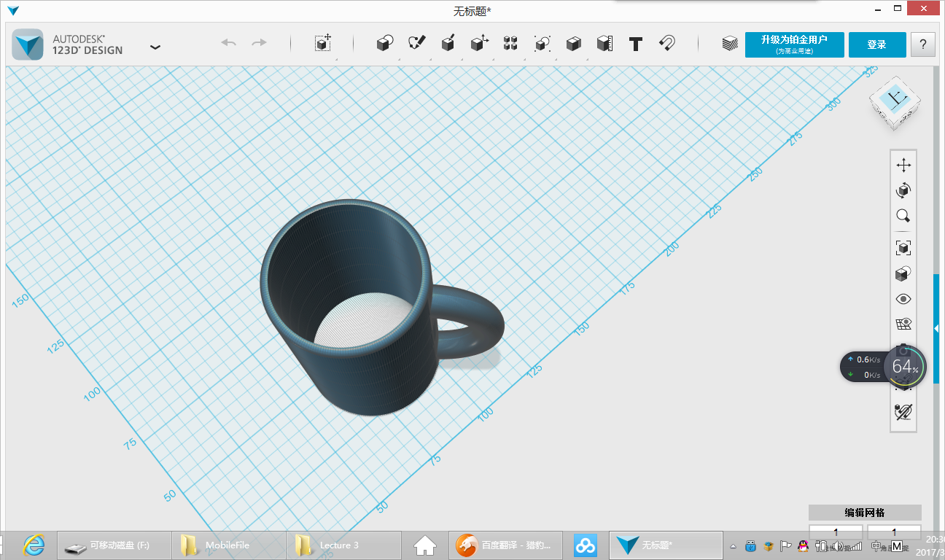Select the Measure tool
The width and height of the screenshot is (945, 560).
(604, 44)
